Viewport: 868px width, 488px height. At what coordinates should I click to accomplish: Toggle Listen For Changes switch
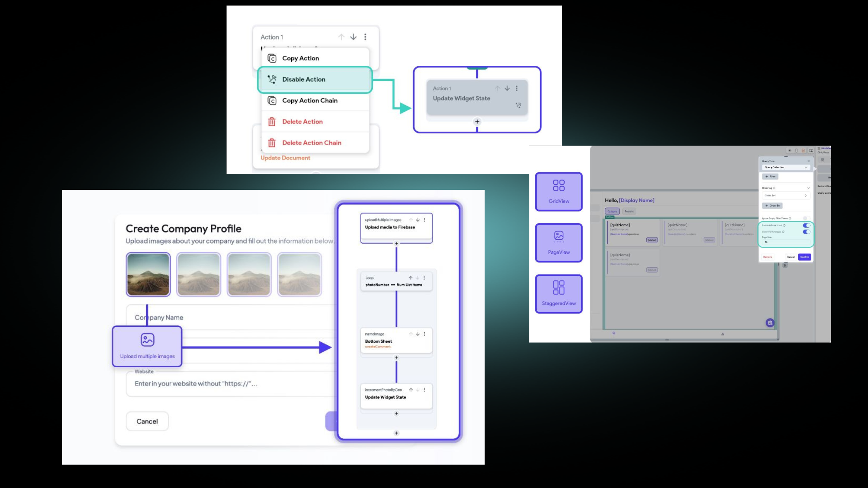pos(806,232)
